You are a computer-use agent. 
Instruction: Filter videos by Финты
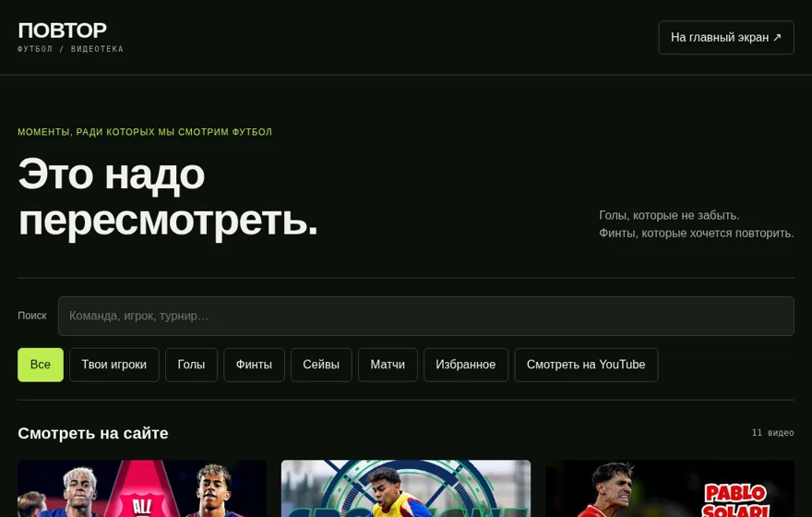pyautogui.click(x=254, y=365)
